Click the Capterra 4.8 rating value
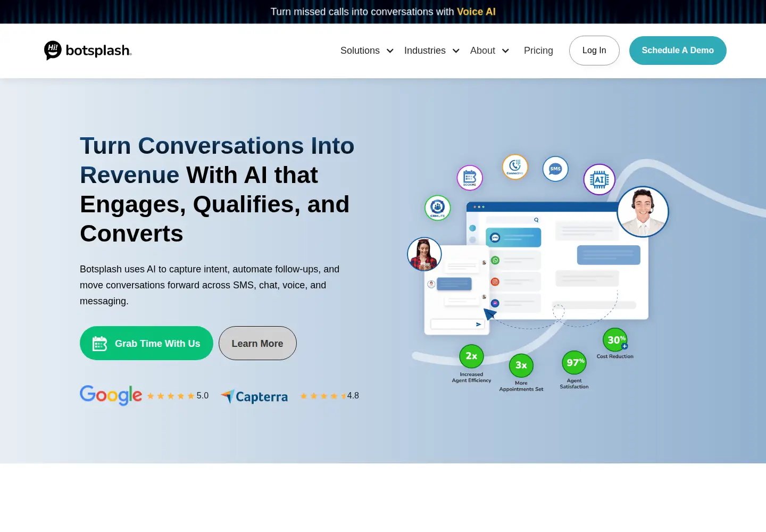 (353, 396)
